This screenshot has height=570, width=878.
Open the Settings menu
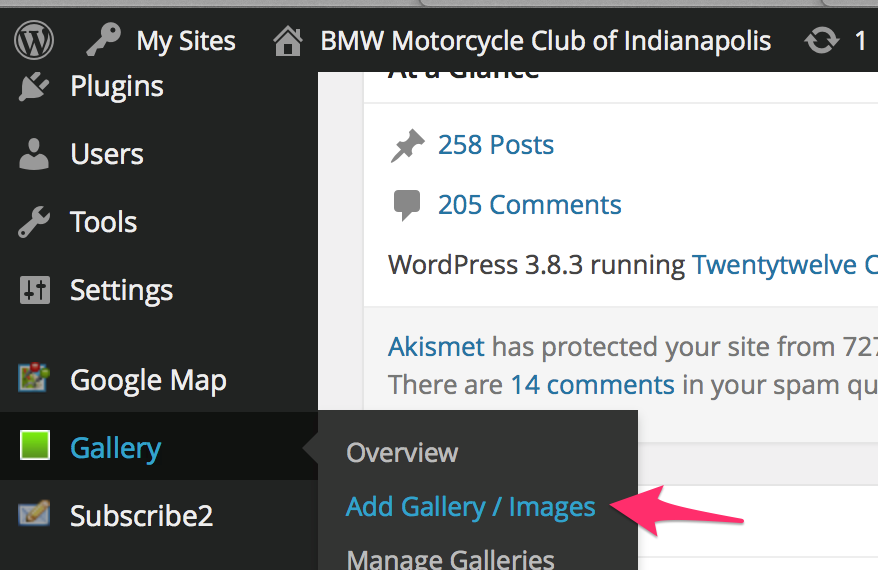point(122,291)
